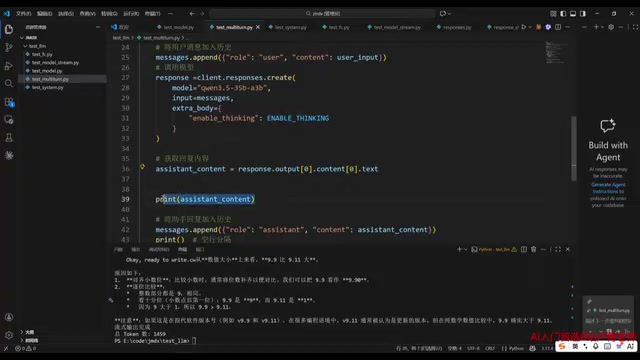
Task: Go back with the navigation arrow
Action: (192, 13)
